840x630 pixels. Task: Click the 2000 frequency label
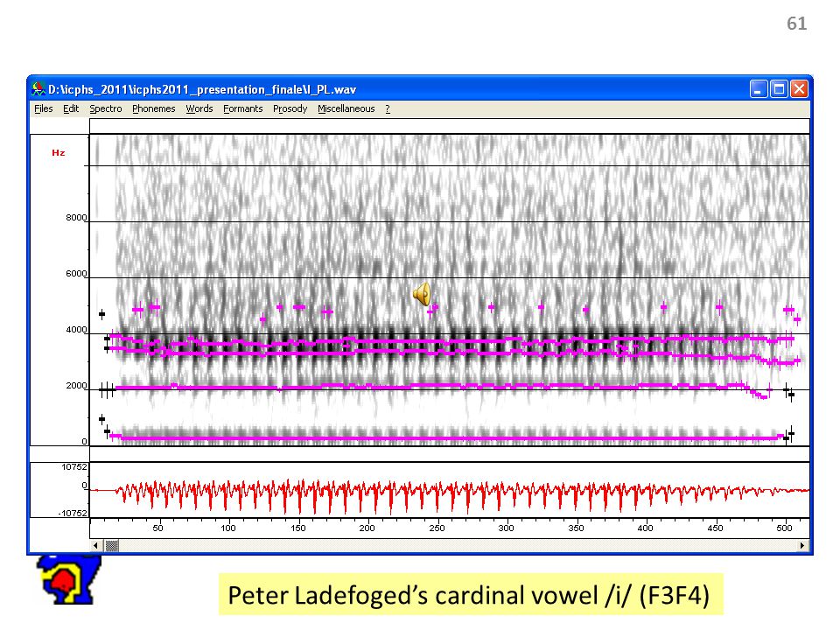[x=76, y=386]
